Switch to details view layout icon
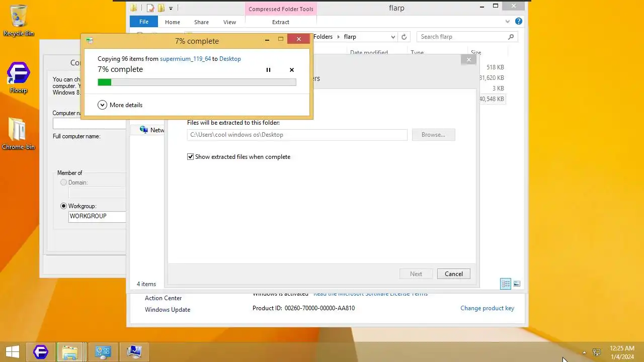Image resolution: width=644 pixels, height=362 pixels. [506, 284]
